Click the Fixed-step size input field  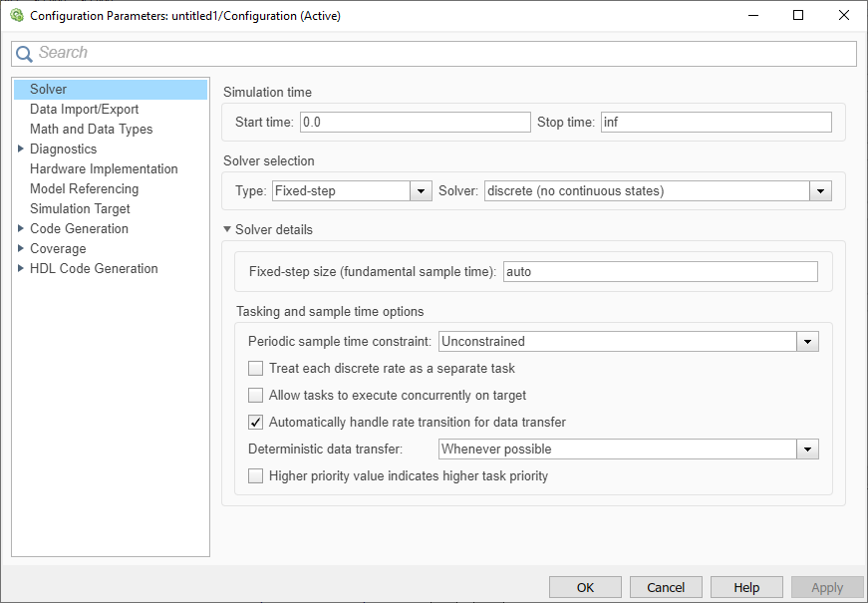pyautogui.click(x=660, y=272)
